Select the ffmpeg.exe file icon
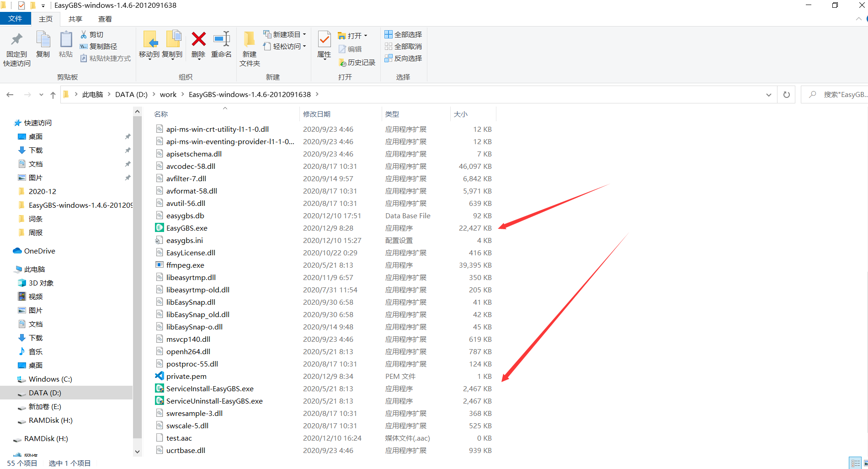Screen dimensions: 868x469 coord(160,265)
